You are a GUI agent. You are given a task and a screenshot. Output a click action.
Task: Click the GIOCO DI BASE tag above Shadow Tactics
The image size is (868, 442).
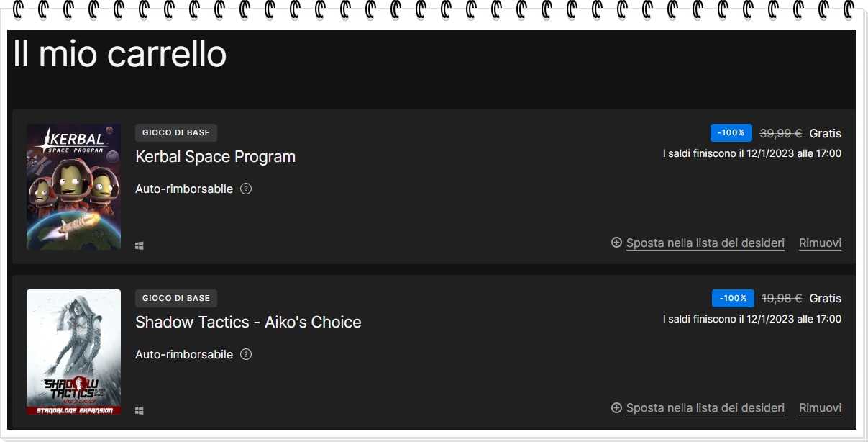(x=176, y=298)
